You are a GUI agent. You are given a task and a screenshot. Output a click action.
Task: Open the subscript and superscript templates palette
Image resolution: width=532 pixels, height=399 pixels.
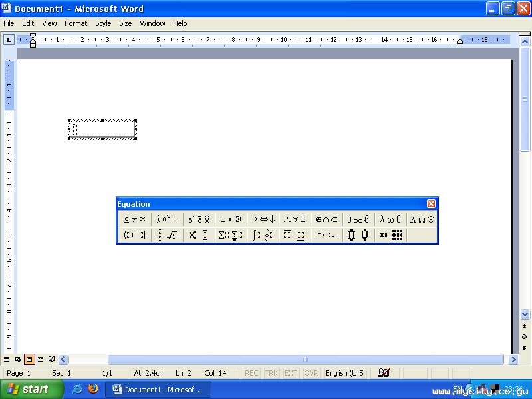(199, 235)
